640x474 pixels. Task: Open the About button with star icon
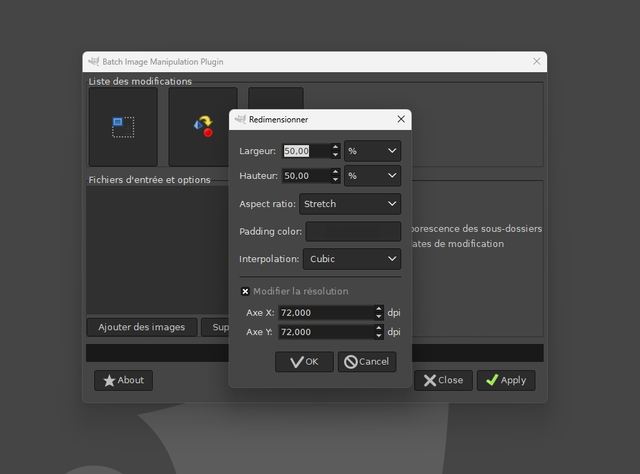[x=124, y=381]
